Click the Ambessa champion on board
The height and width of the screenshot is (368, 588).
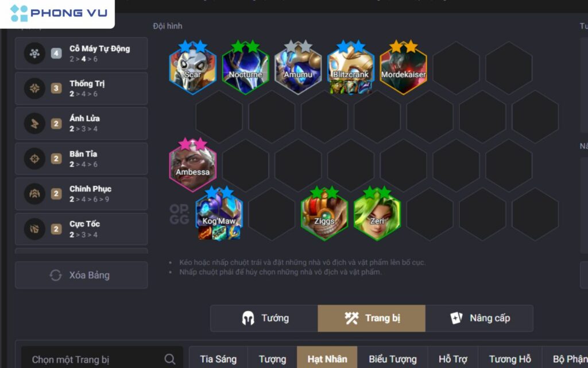click(192, 166)
